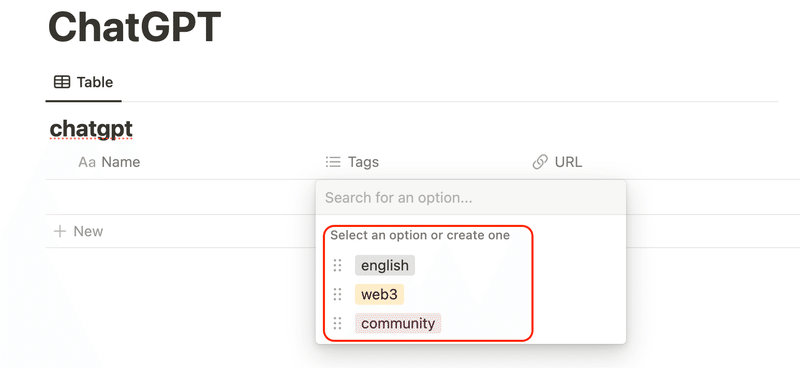Click the URL link icon in header
The height and width of the screenshot is (368, 800).
[x=540, y=162]
